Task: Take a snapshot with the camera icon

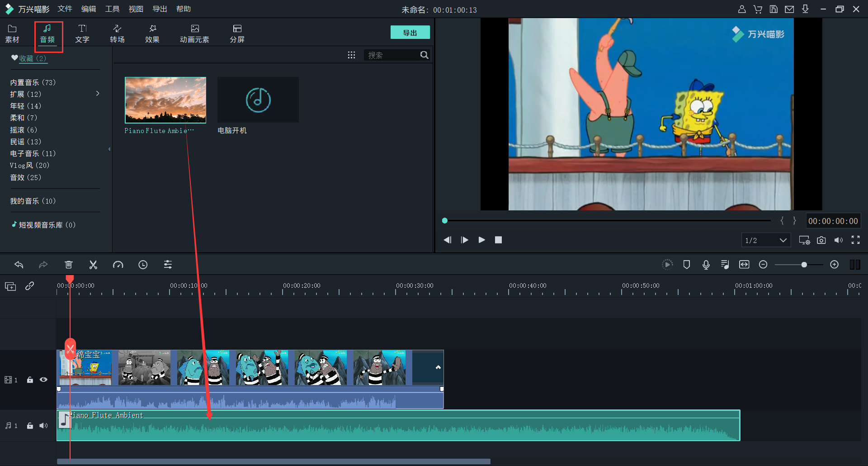Action: (x=821, y=240)
